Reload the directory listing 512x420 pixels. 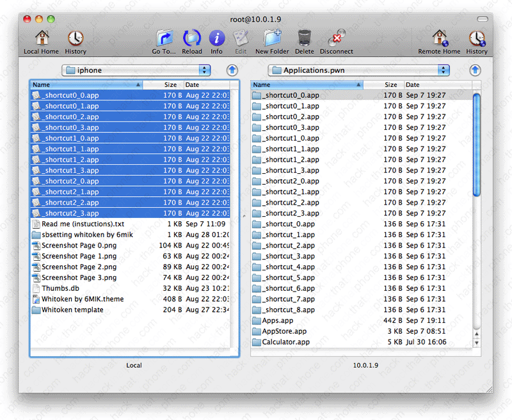coord(191,39)
